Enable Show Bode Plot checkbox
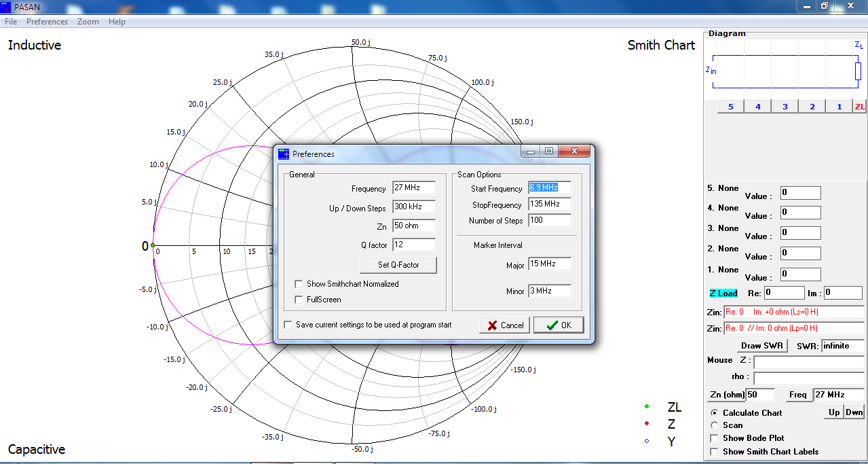The width and height of the screenshot is (868, 464). (x=714, y=438)
